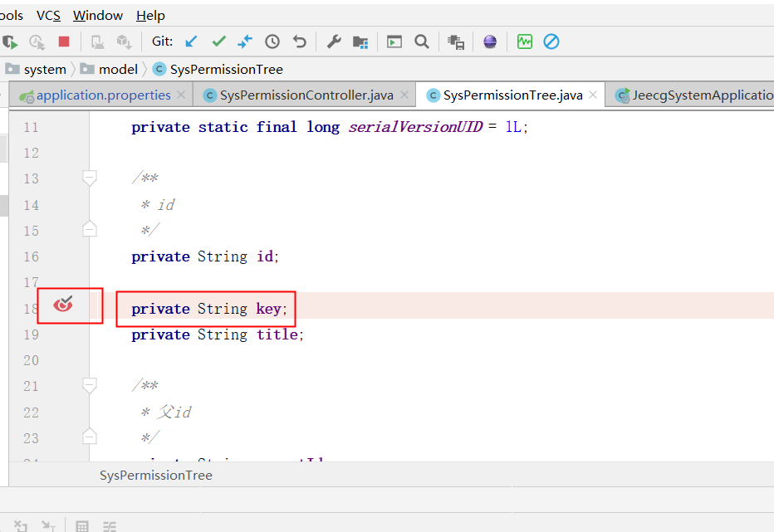Run with coverage from the toolbar
774x532 pixels.
[10, 42]
